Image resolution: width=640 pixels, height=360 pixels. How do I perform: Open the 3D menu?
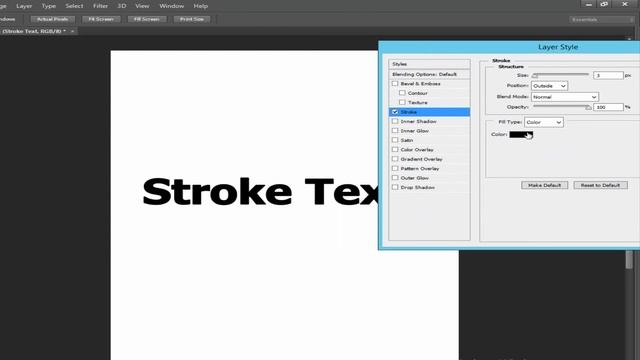(x=122, y=6)
